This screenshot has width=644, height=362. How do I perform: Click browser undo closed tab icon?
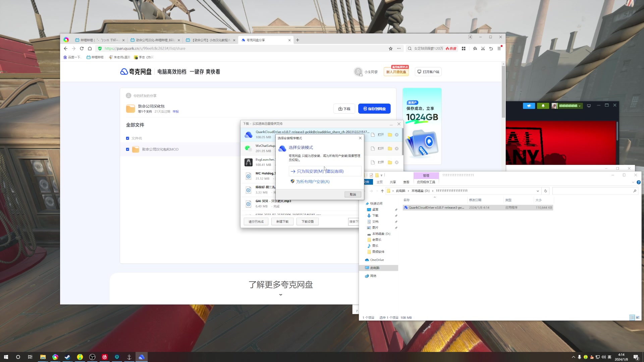[x=491, y=49]
